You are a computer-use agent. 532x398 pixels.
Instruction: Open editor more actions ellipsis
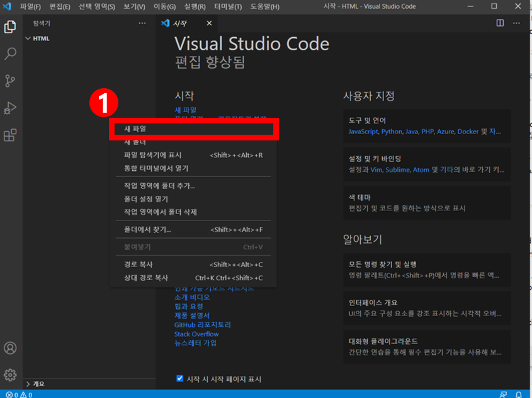(516, 23)
